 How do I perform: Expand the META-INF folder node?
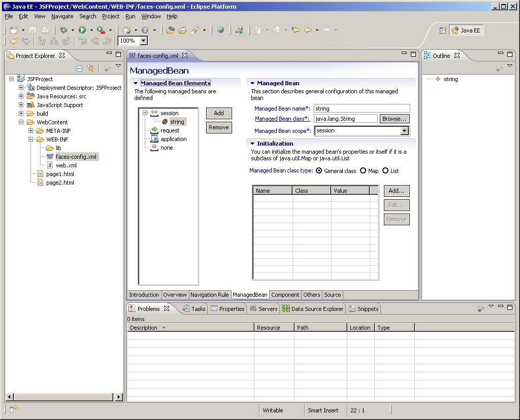[31, 131]
